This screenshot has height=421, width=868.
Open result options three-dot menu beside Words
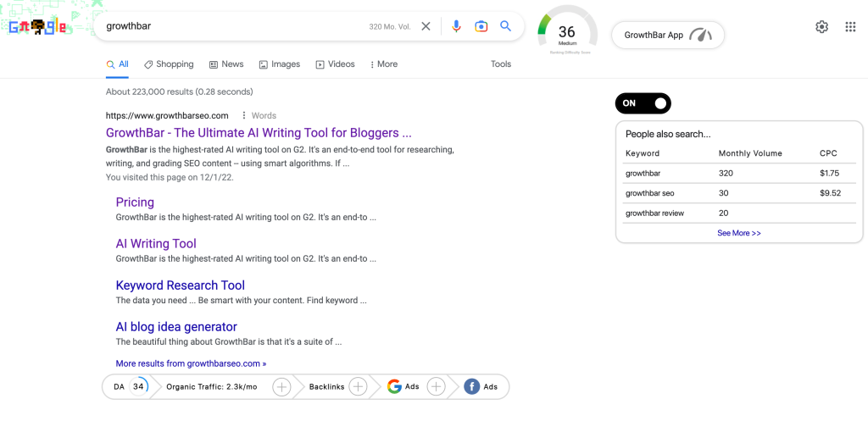pyautogui.click(x=243, y=115)
